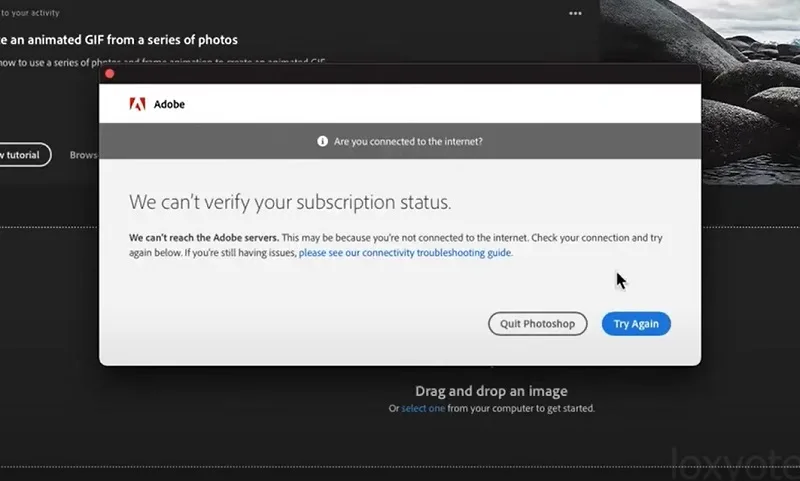Screen dimensions: 800x481
Task: Click the partially hidden Browse link
Action: [x=84, y=155]
